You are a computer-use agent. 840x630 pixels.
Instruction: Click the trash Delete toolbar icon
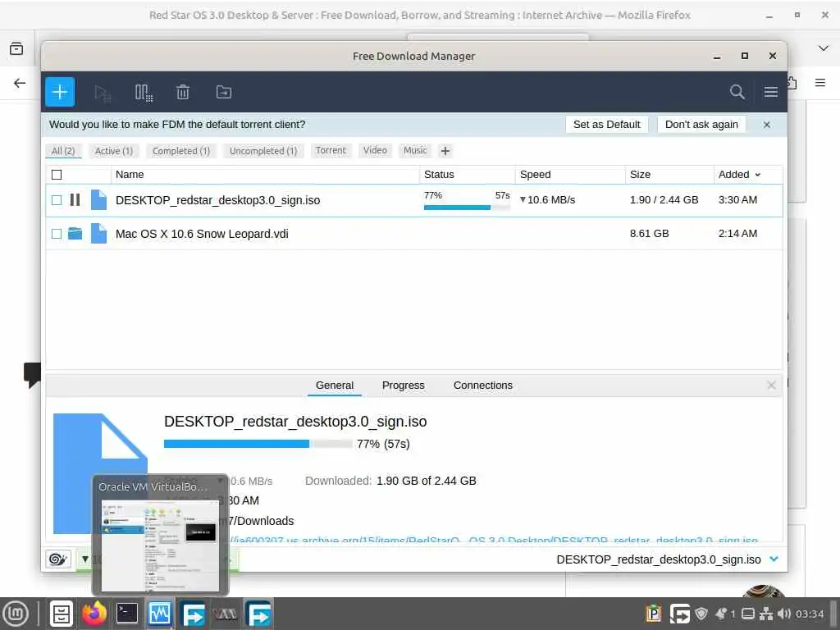click(x=183, y=92)
